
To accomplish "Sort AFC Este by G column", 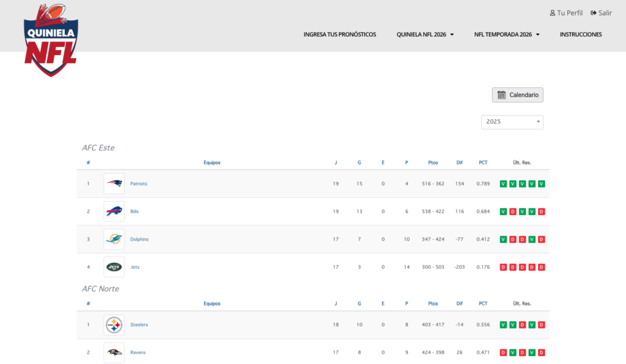I will click(x=359, y=162).
